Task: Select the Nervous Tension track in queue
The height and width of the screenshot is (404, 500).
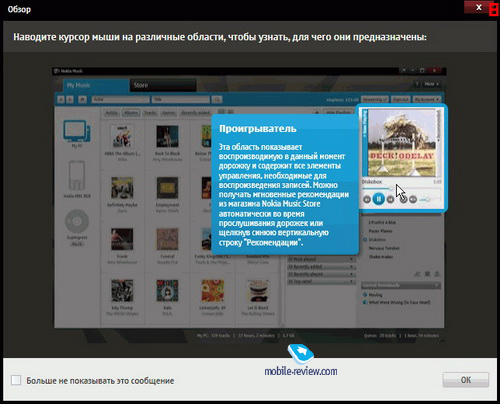Action: click(384, 248)
